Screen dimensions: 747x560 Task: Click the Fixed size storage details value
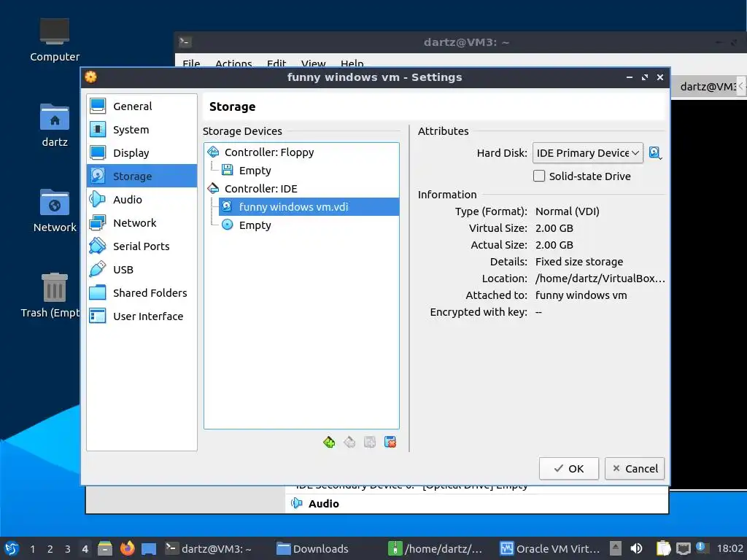click(x=578, y=262)
